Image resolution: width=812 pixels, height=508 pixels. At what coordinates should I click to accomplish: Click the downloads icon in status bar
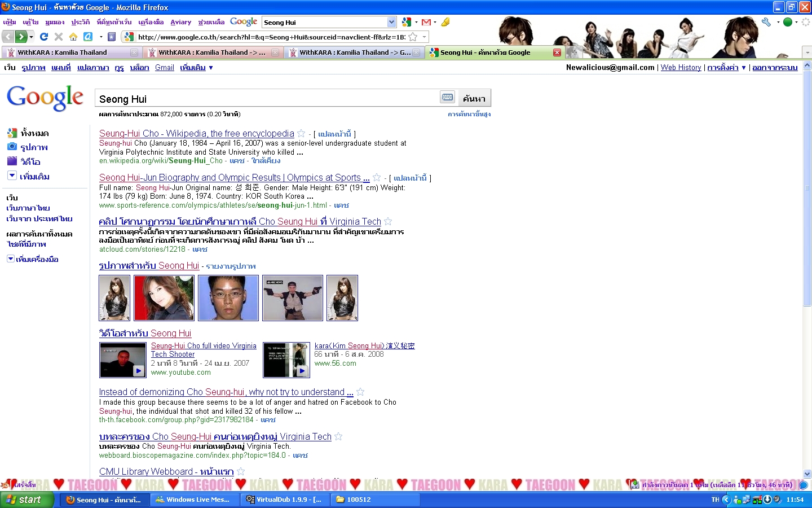point(635,484)
